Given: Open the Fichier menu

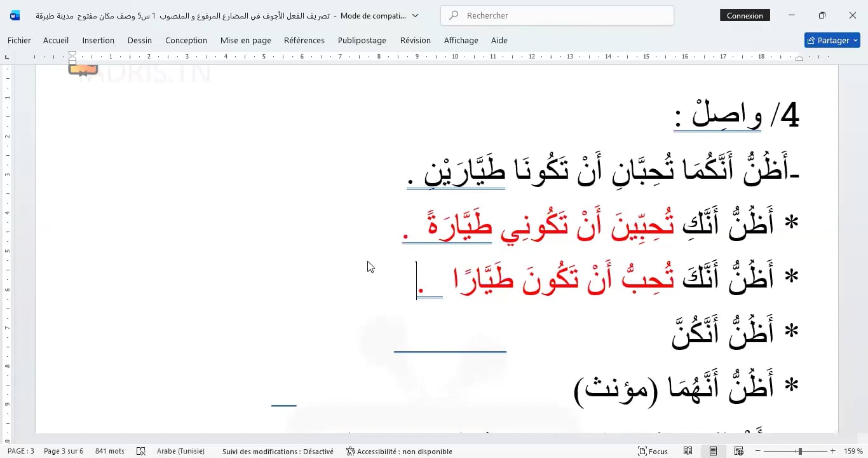Looking at the screenshot, I should pyautogui.click(x=19, y=40).
